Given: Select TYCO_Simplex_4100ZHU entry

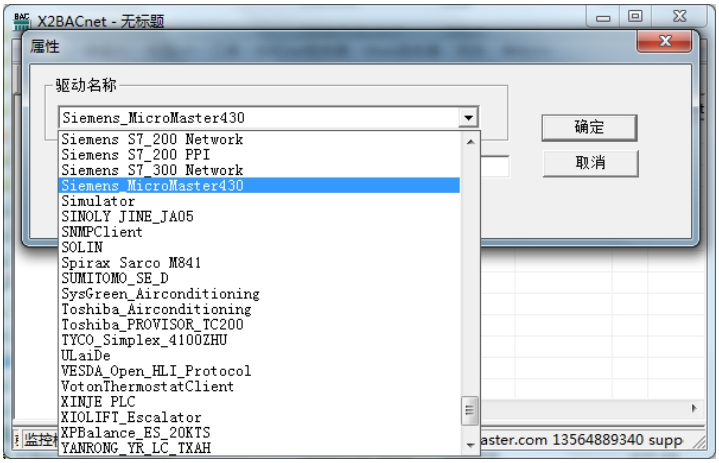Looking at the screenshot, I should tap(259, 340).
